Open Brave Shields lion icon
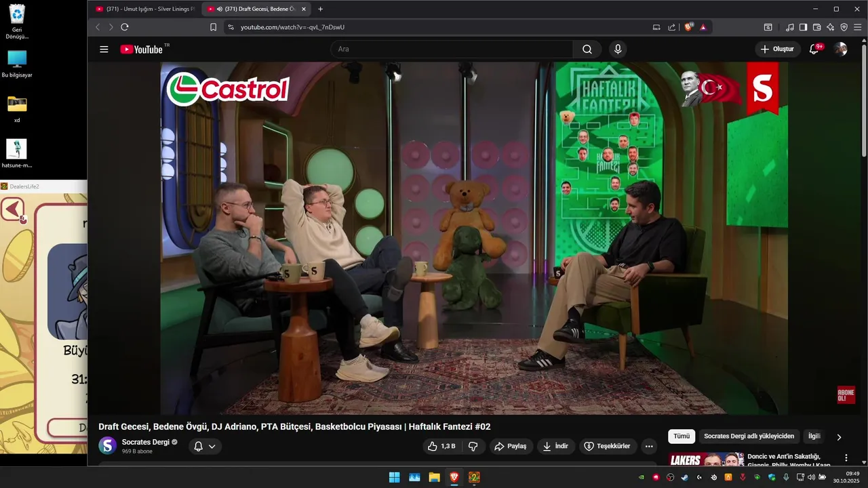Image resolution: width=868 pixels, height=488 pixels. tap(689, 27)
